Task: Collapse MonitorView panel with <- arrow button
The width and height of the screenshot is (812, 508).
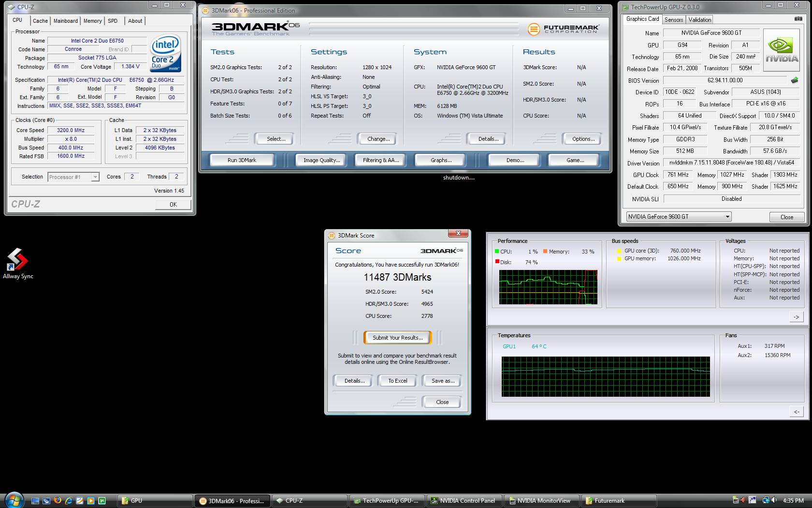Action: point(796,412)
